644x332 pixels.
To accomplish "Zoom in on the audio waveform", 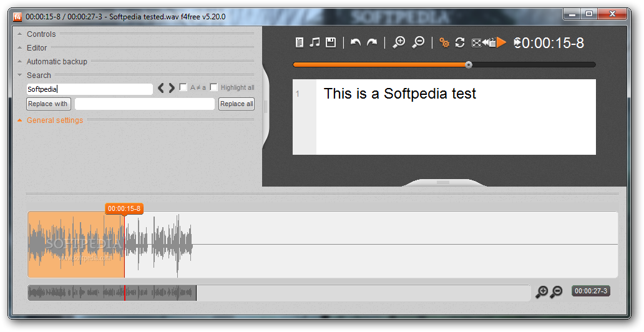I will tap(542, 291).
